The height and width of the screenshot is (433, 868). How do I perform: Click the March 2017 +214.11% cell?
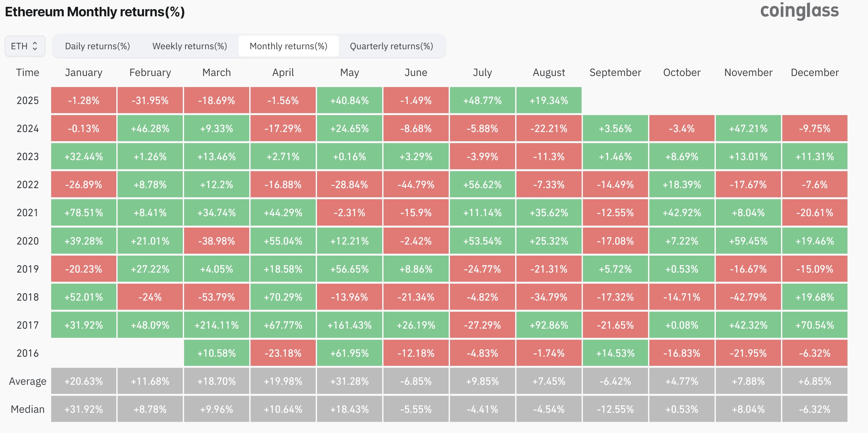pyautogui.click(x=217, y=325)
